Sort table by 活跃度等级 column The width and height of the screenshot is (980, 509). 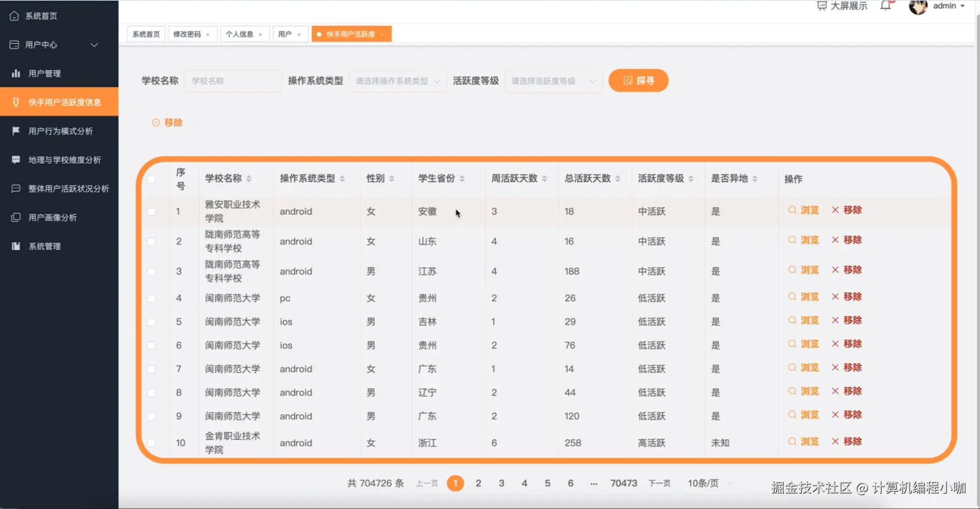coord(691,179)
